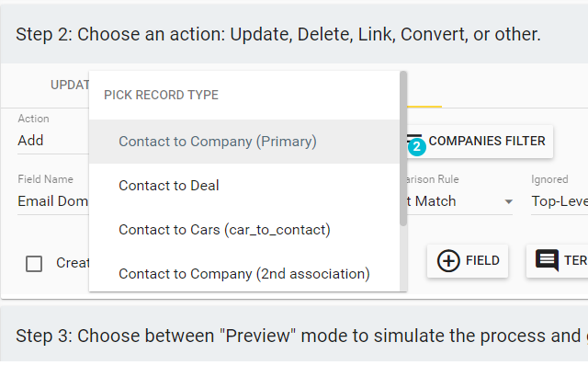Click the FIELD button label
The height and width of the screenshot is (365, 588).
[x=482, y=261]
